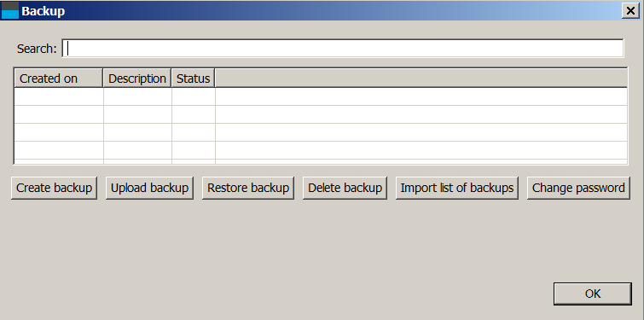
Task: Select first row in Created on column
Action: tap(59, 96)
